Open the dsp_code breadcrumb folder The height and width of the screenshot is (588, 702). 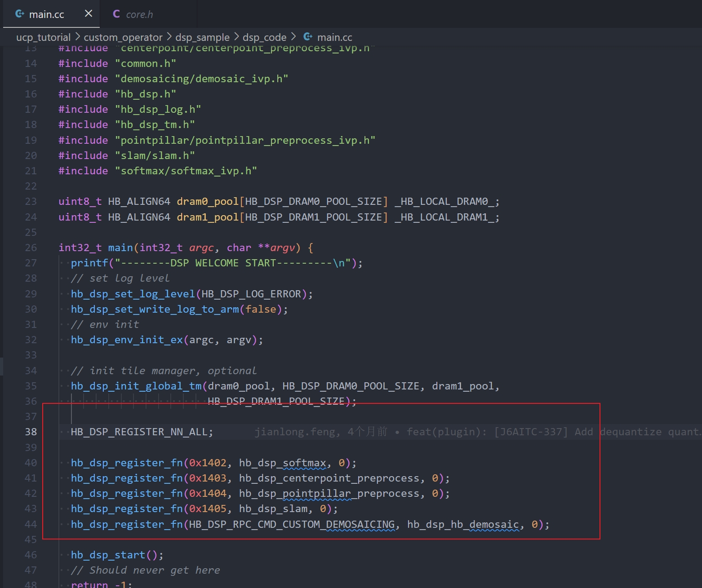pyautogui.click(x=264, y=37)
